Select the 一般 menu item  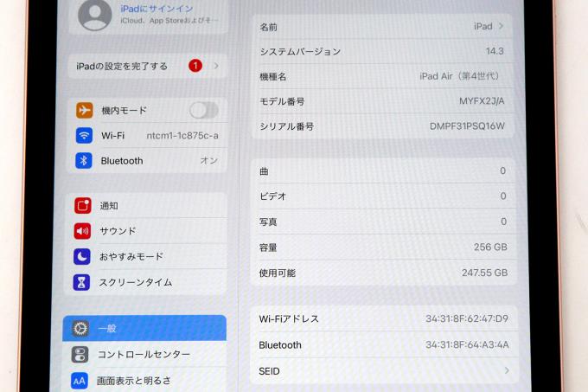pos(144,328)
